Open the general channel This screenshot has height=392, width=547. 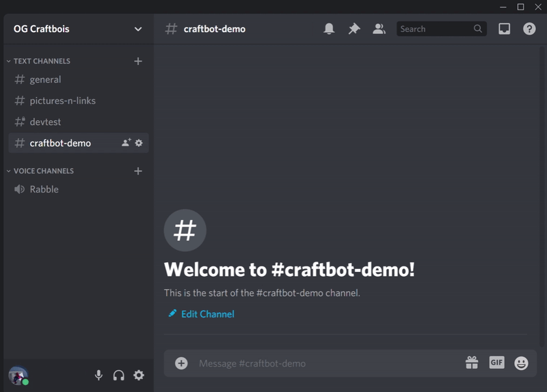(x=79, y=80)
